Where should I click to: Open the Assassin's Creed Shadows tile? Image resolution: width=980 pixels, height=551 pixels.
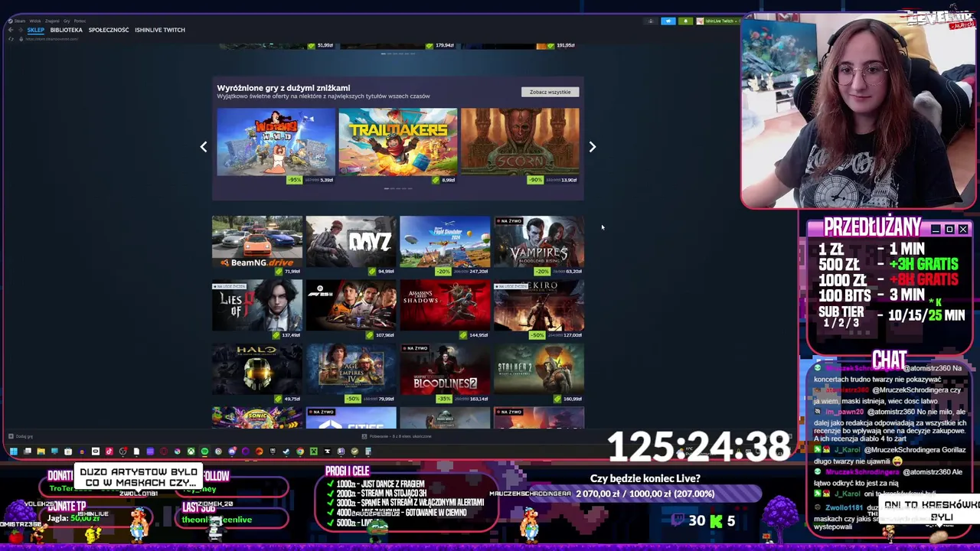tap(445, 309)
